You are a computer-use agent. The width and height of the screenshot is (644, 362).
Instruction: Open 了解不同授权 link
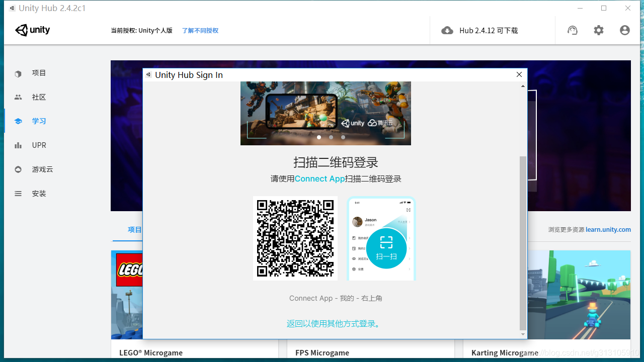point(200,31)
